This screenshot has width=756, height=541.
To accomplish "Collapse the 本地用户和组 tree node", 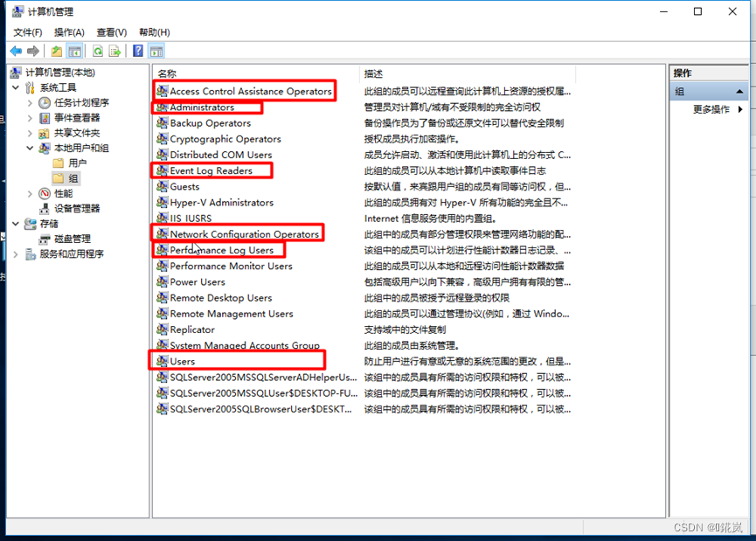I will 30,148.
